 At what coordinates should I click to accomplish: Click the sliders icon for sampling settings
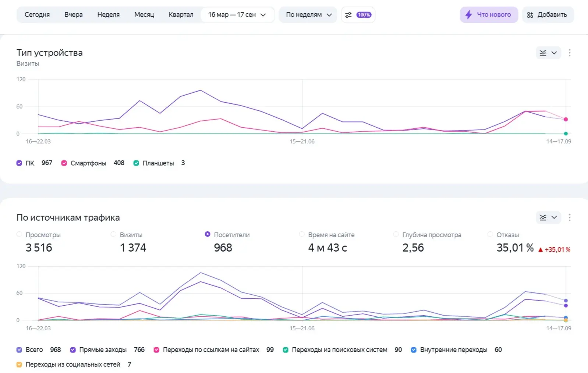pos(348,15)
